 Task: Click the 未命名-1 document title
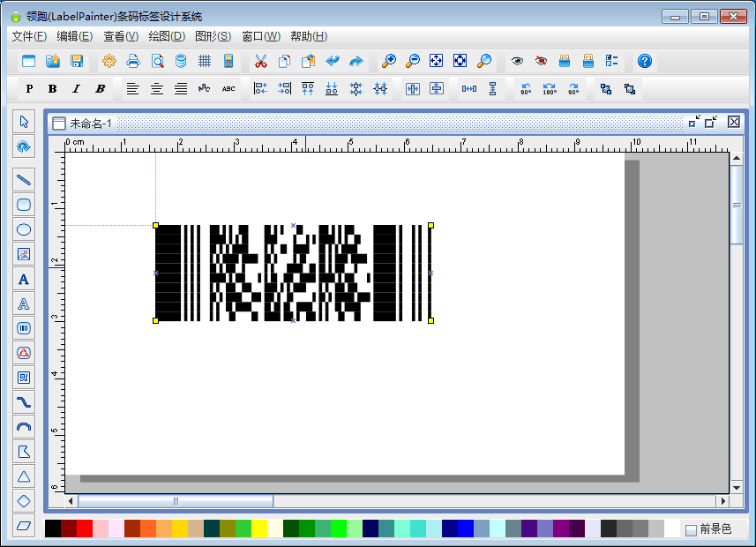(x=91, y=124)
